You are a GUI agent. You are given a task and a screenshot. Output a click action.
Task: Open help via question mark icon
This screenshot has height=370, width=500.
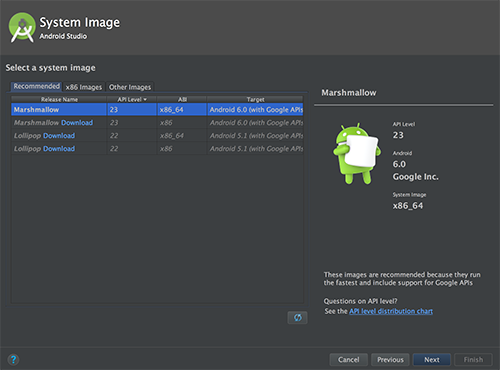tap(13, 360)
